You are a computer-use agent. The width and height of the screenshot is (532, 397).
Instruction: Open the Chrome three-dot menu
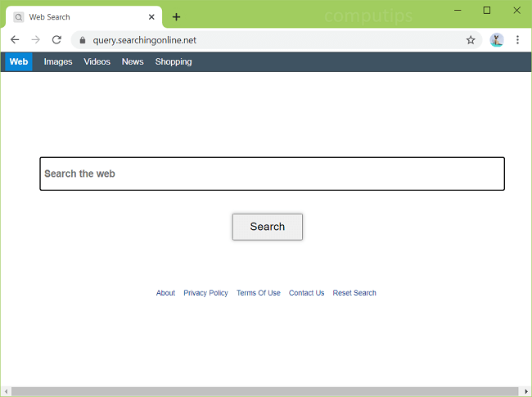pyautogui.click(x=517, y=40)
